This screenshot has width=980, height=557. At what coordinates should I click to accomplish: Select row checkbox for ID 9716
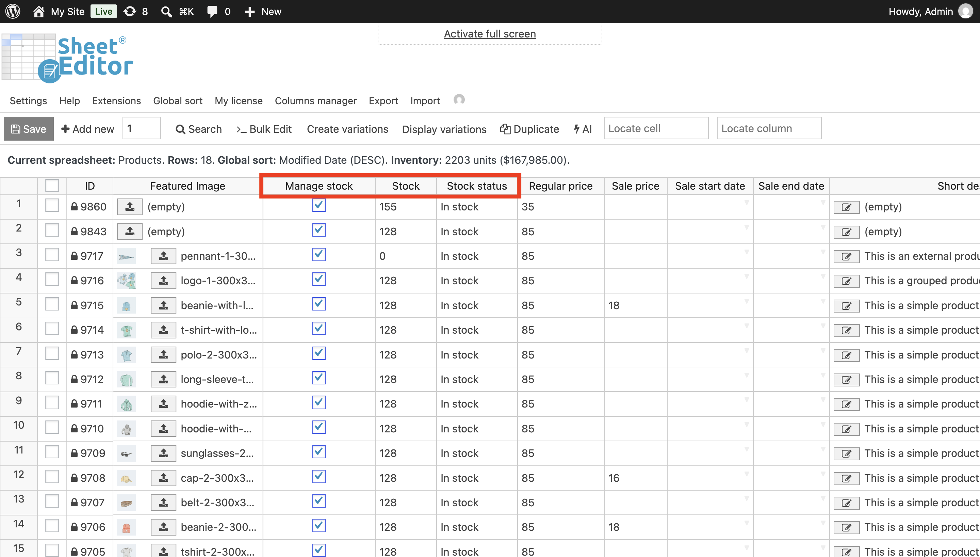(x=52, y=279)
